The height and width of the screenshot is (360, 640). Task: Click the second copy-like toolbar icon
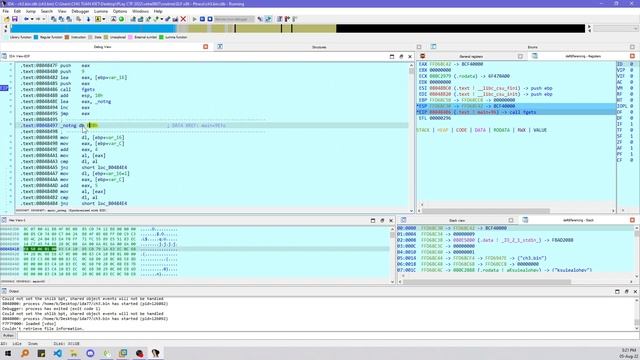pyautogui.click(x=61, y=19)
